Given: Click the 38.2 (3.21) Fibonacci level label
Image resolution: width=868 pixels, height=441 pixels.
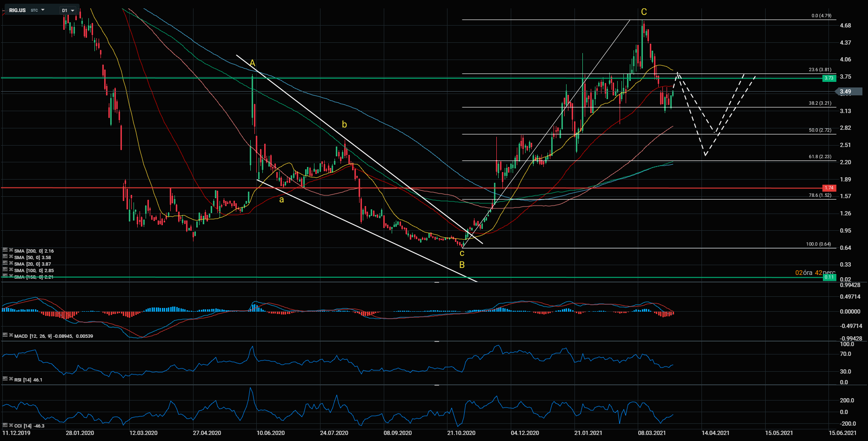Looking at the screenshot, I should [x=820, y=103].
